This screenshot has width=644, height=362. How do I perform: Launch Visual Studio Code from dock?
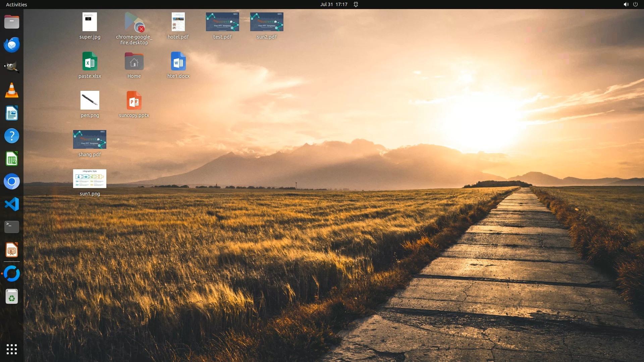coord(12,204)
